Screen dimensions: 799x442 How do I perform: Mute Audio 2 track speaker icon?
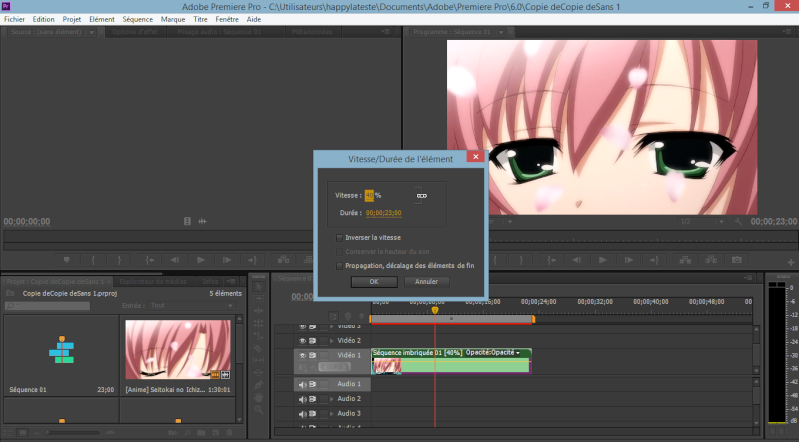coord(302,399)
